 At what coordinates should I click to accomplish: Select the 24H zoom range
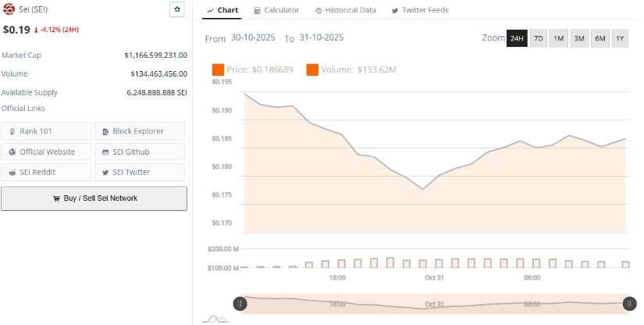[517, 38]
